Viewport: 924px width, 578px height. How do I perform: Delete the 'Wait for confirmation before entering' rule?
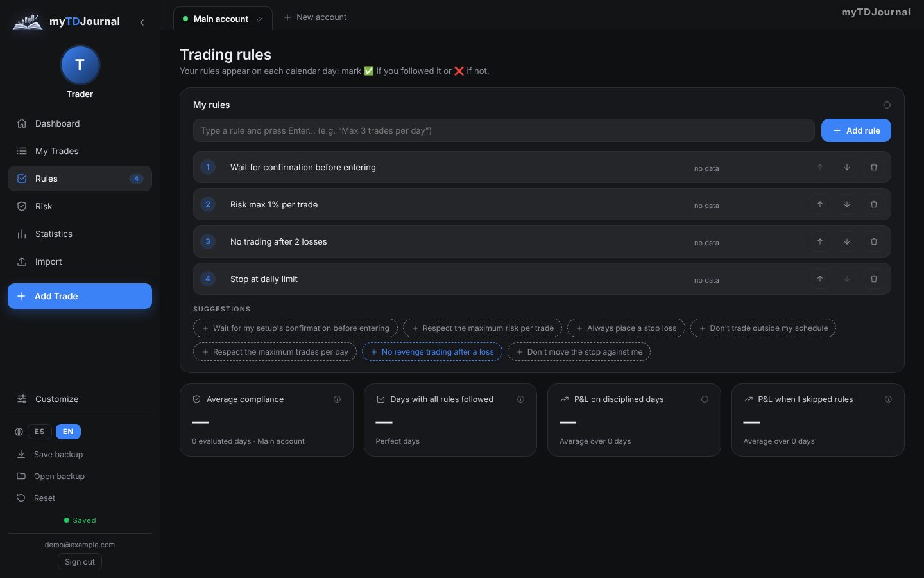pyautogui.click(x=874, y=167)
